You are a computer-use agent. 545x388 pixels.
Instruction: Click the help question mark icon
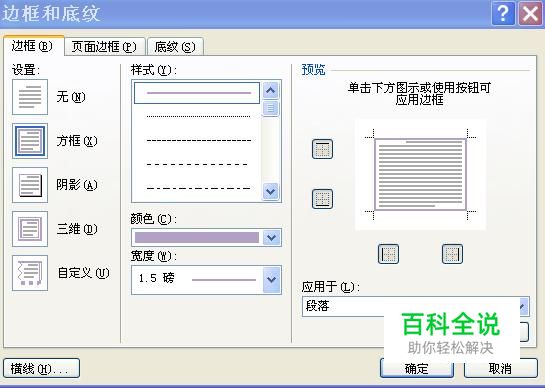click(x=503, y=14)
